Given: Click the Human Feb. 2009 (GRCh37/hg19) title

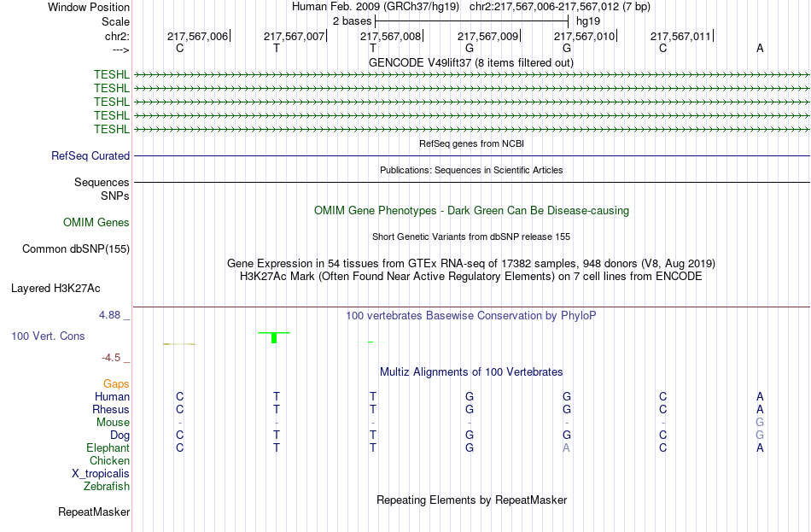Looking at the screenshot, I should point(375,7).
